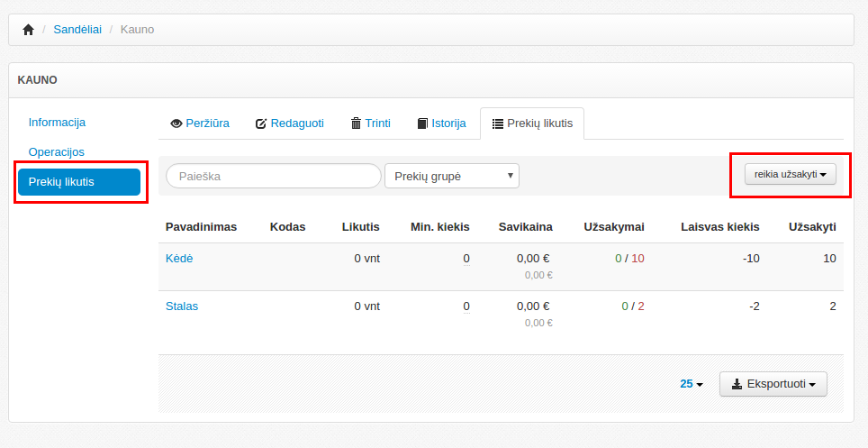This screenshot has width=868, height=448.
Task: Open the 25 page size dropdown
Action: coord(691,384)
